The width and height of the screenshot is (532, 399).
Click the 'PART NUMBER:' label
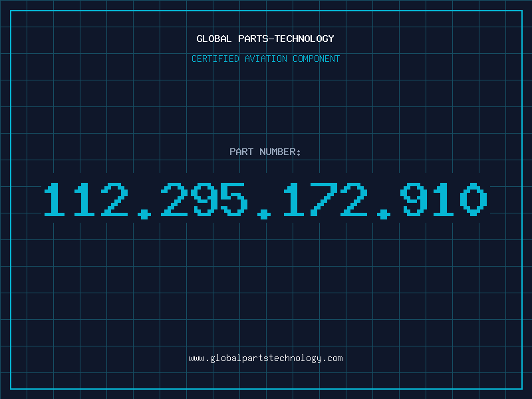coord(265,152)
